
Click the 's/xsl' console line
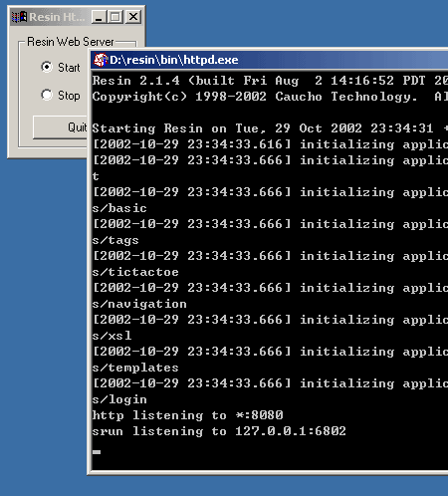pos(112,336)
